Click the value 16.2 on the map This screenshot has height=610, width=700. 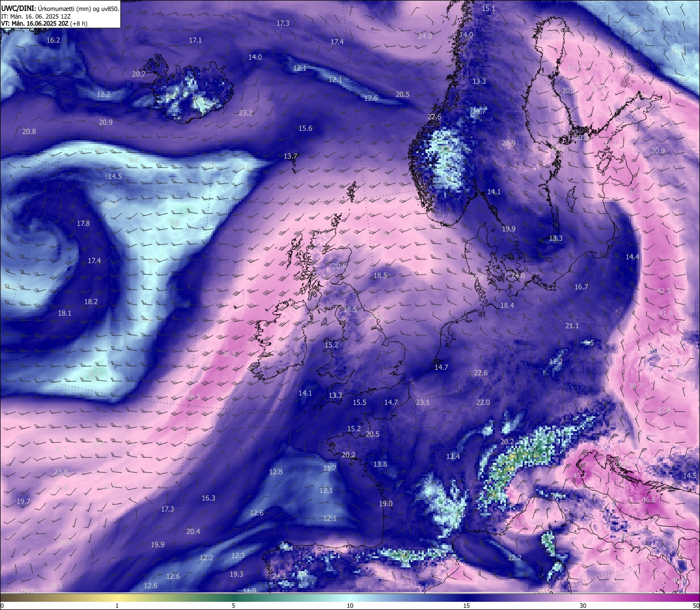coord(53,40)
